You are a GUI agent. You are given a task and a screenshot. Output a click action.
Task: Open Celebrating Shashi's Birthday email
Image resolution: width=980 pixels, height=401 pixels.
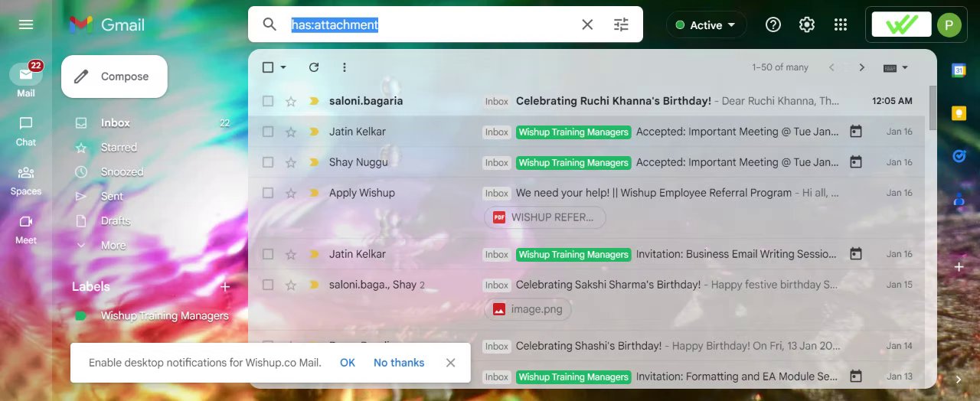pos(589,346)
